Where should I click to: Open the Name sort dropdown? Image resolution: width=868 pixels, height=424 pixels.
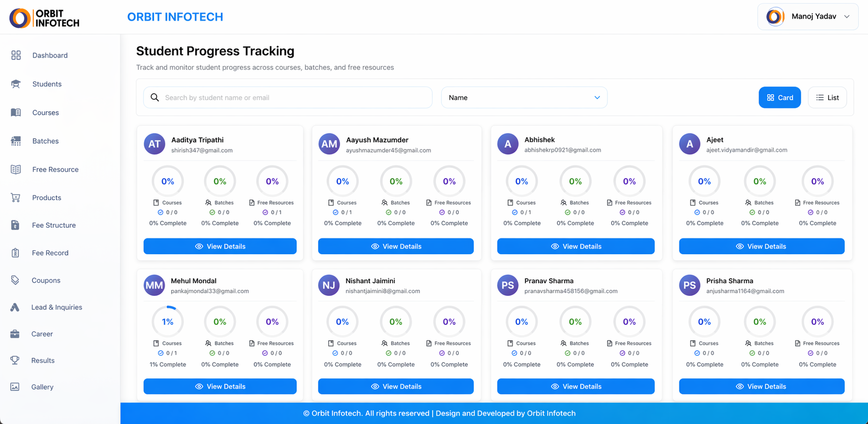(x=524, y=98)
